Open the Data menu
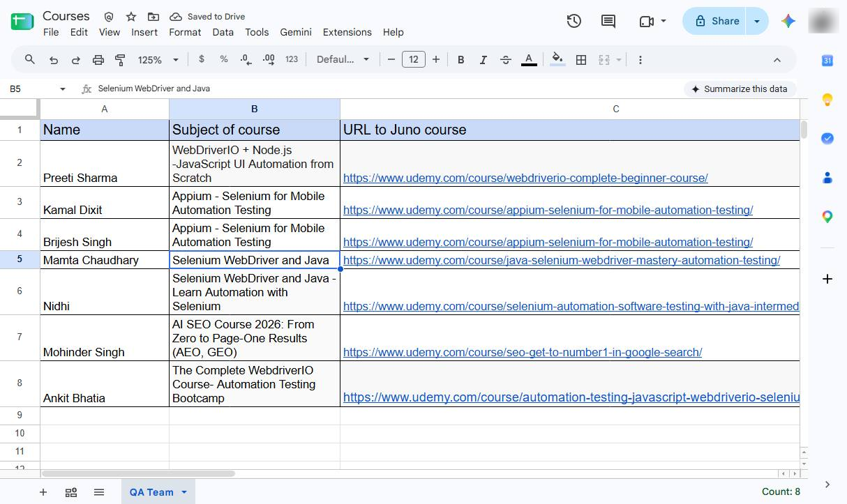The height and width of the screenshot is (504, 847). (x=223, y=32)
